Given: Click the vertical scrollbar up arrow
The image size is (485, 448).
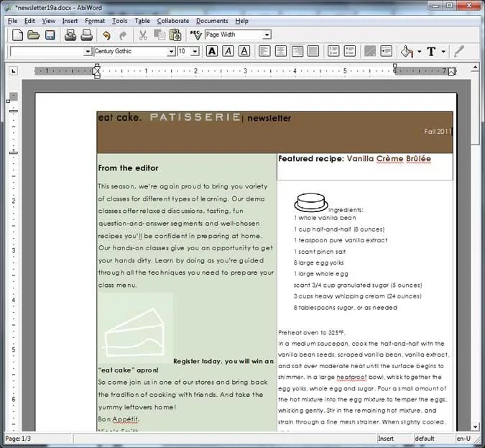Looking at the screenshot, I should [x=476, y=67].
